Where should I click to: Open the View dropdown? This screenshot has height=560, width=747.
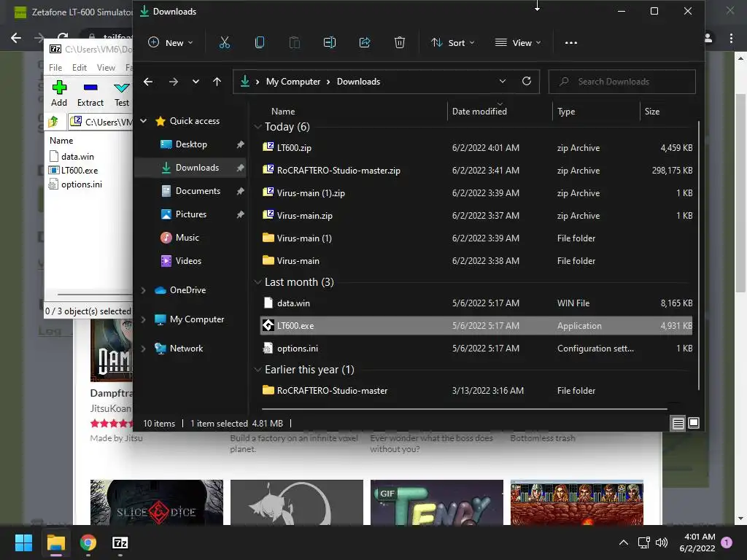[518, 43]
